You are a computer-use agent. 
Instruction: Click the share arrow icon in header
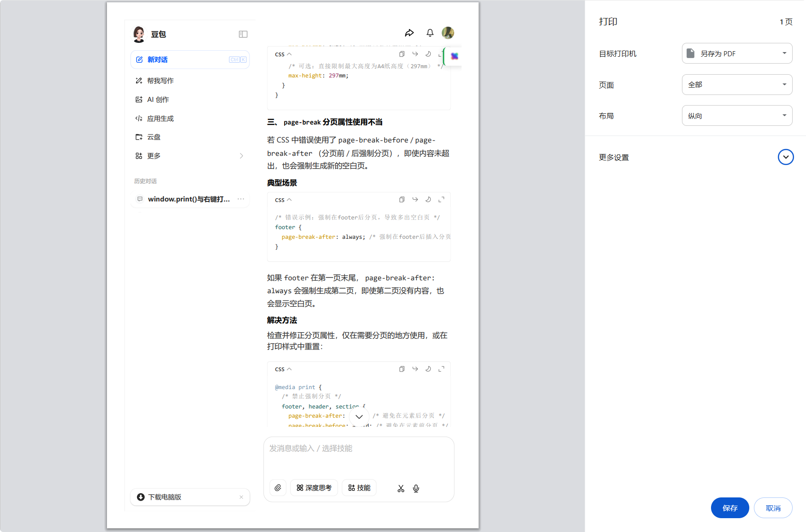[x=409, y=33]
